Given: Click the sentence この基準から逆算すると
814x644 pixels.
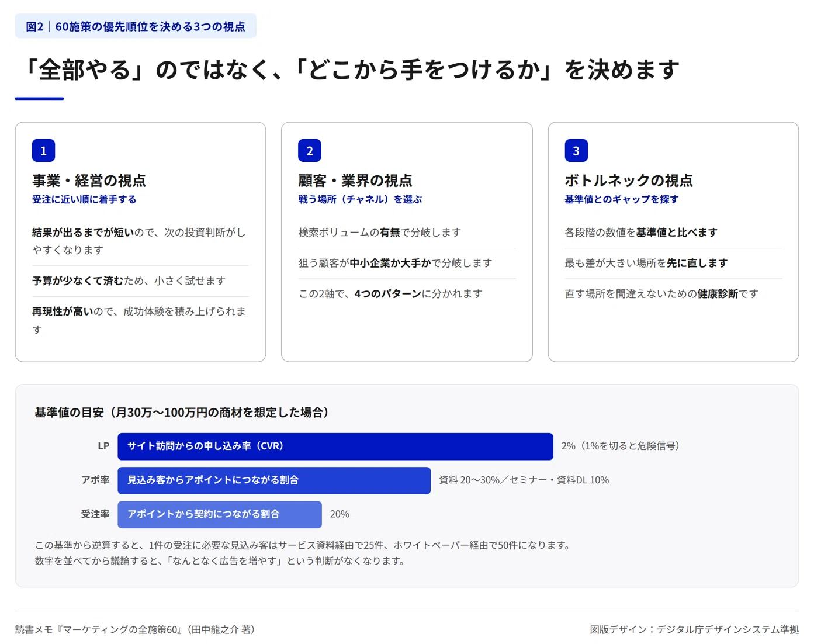Looking at the screenshot, I should pos(303,545).
